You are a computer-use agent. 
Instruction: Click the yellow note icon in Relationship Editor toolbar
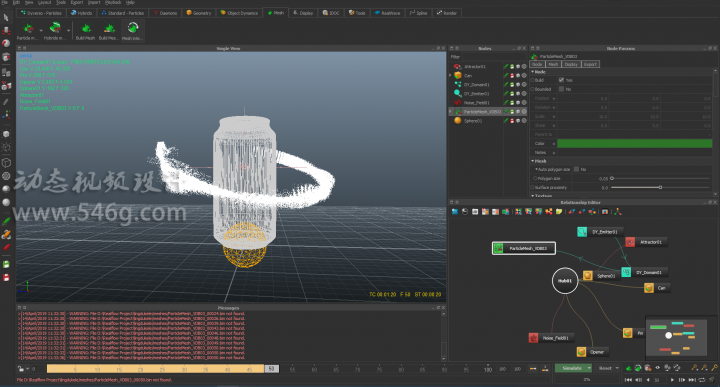[559, 212]
